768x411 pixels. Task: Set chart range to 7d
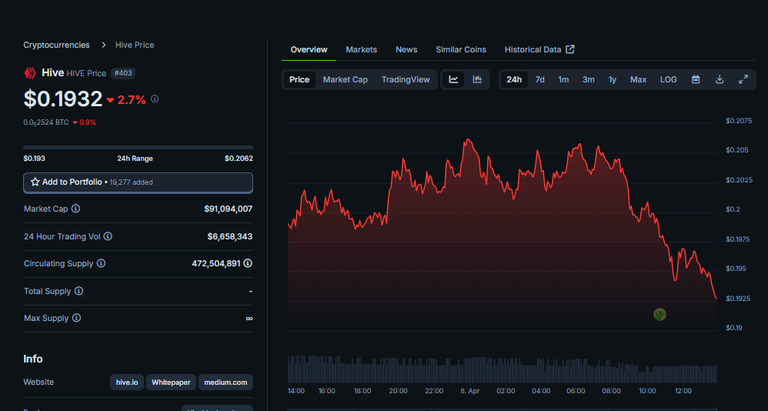540,79
